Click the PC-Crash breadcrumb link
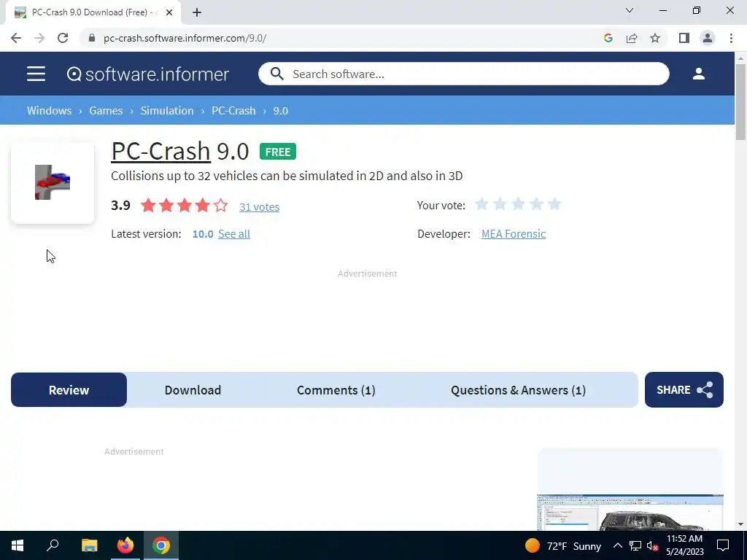Image resolution: width=747 pixels, height=560 pixels. 233,111
